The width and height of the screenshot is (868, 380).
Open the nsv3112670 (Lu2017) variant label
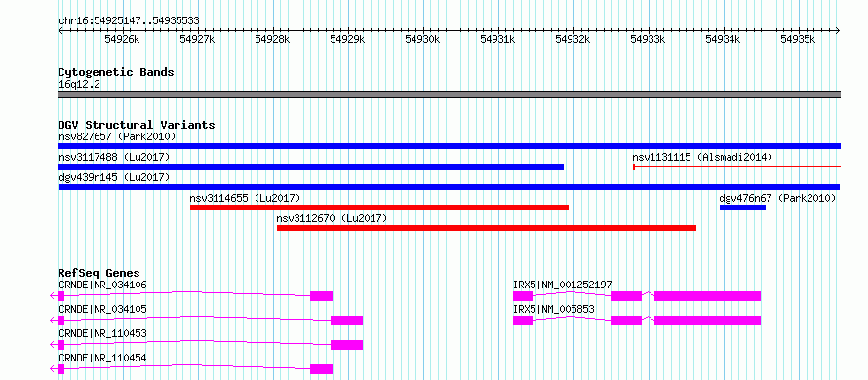tap(332, 218)
